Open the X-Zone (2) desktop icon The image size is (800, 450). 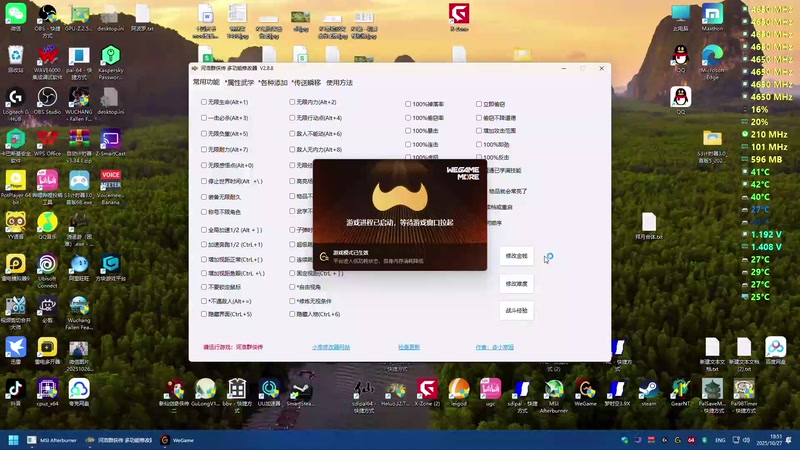click(427, 392)
